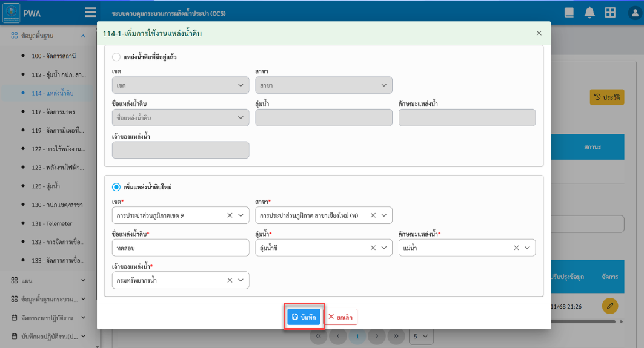Screen dimensions: 644x348
Task: Open menu 114 - แหล่งน้ำดิบ
Action: (53, 93)
